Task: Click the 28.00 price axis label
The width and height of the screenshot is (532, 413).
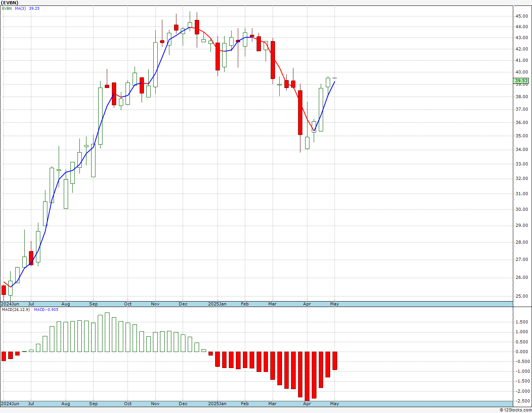Action: (521, 242)
